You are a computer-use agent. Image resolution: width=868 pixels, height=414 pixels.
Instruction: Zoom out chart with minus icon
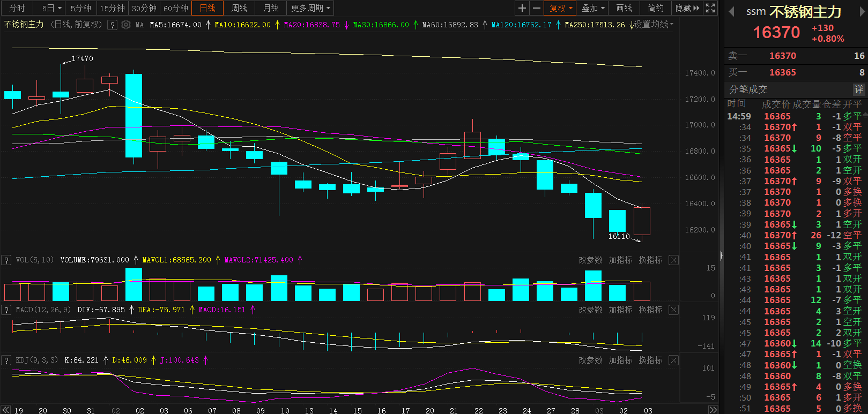(x=537, y=8)
